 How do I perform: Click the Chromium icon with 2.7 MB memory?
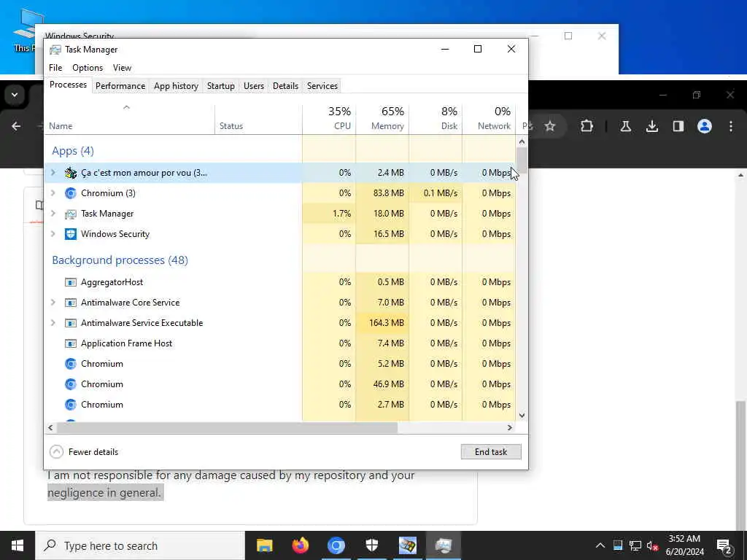[71, 405]
